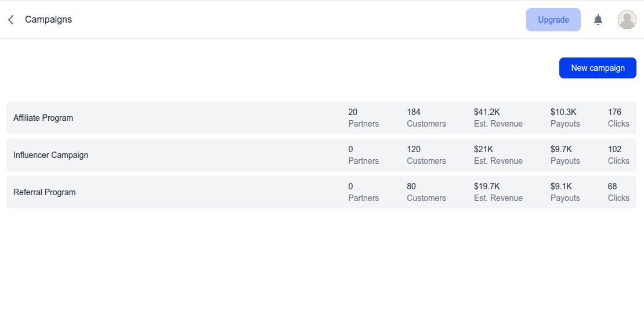Click the Upgrade button
Viewport: 644px width, 320px height.
click(553, 20)
